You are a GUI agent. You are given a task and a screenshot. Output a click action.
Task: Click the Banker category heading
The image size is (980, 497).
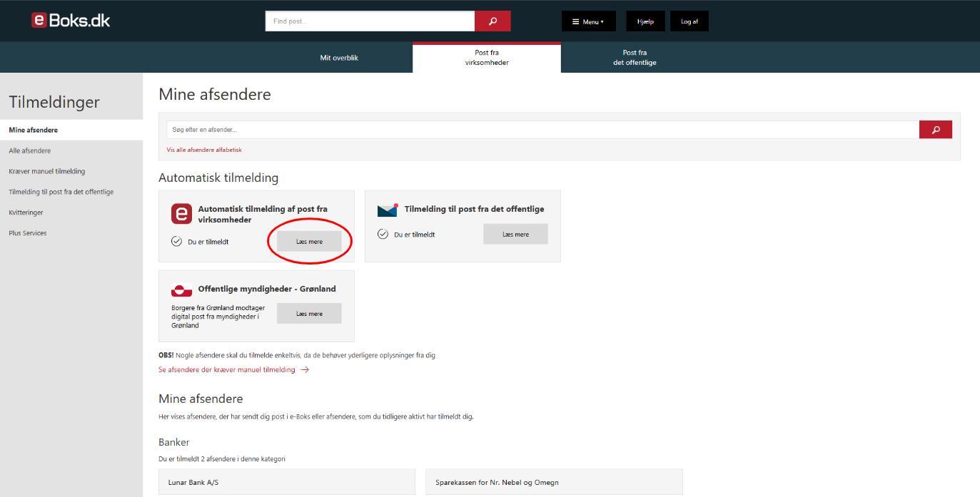174,442
